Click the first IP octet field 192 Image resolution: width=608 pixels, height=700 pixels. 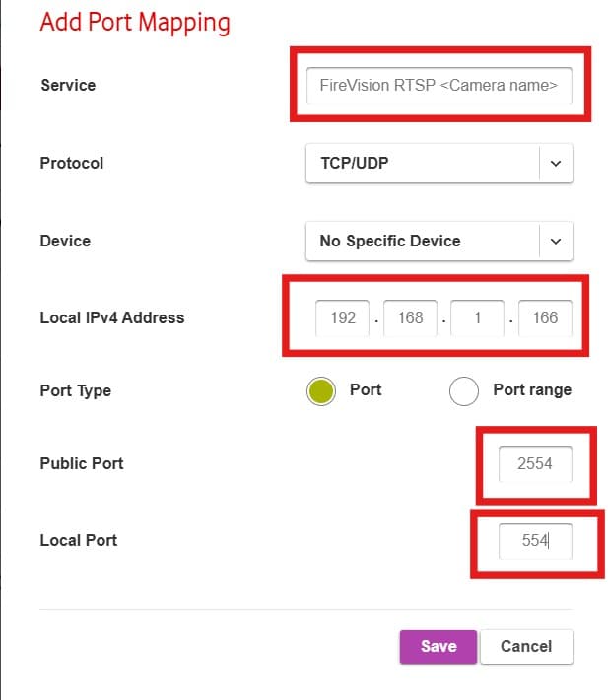(343, 317)
